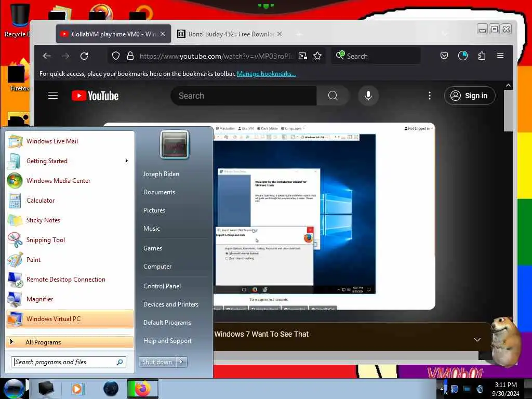532x399 pixels.
Task: Open Windows Media Player taskbar icon
Action: (x=77, y=389)
